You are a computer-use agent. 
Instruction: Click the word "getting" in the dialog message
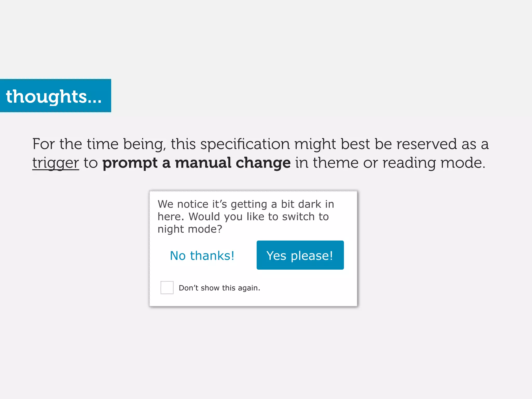point(249,204)
